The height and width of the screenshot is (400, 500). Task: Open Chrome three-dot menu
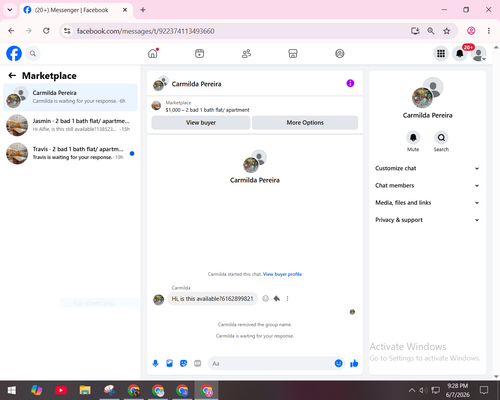click(x=489, y=31)
